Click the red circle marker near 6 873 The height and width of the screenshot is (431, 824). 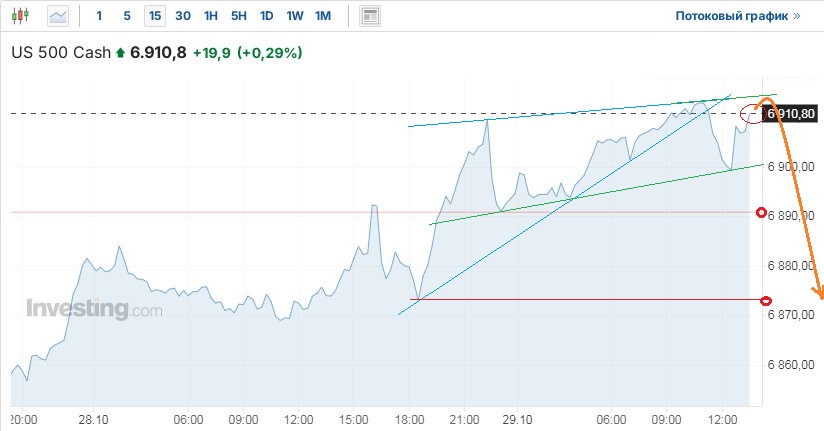pyautogui.click(x=766, y=301)
